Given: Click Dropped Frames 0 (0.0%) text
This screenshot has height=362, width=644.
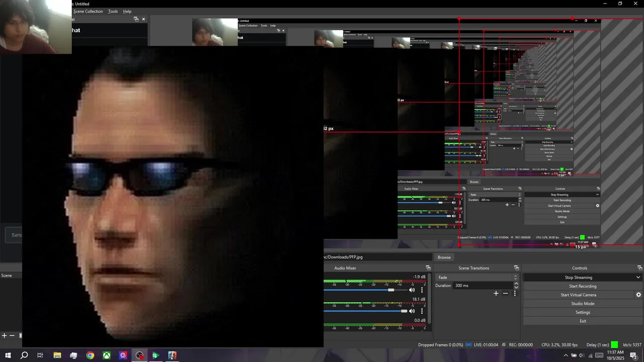Looking at the screenshot, I should (x=440, y=345).
